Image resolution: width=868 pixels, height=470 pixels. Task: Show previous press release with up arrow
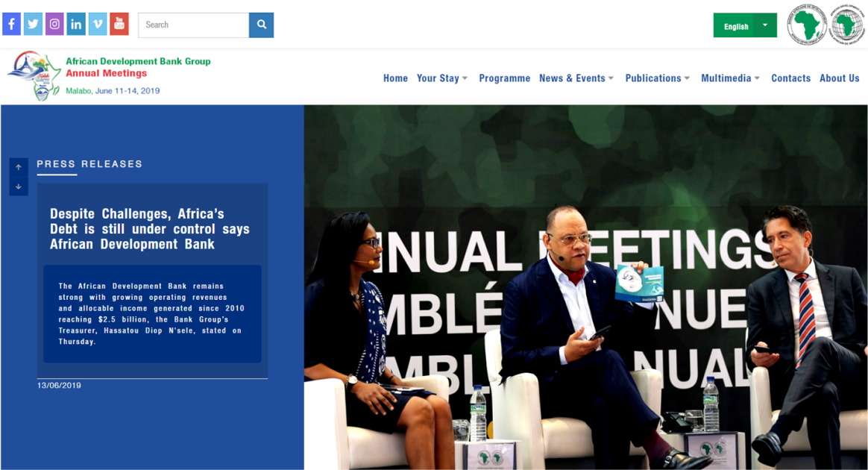pos(18,167)
